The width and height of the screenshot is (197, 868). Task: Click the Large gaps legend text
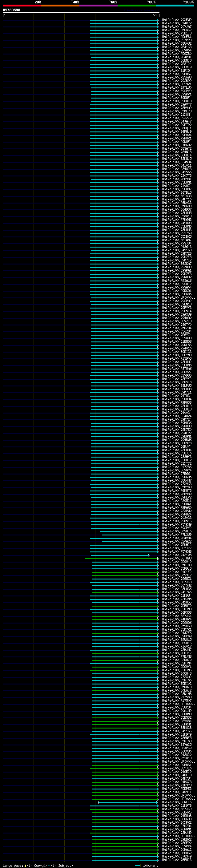pyautogui.click(x=38, y=865)
